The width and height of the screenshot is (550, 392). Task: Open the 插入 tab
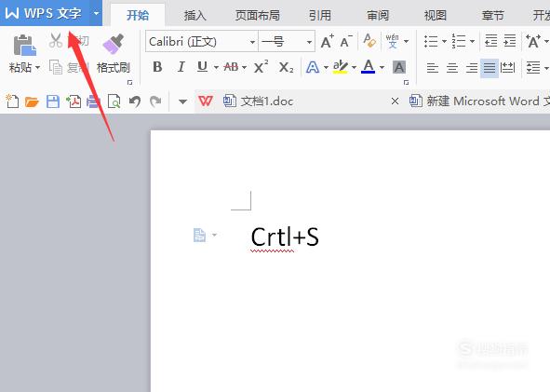point(195,16)
